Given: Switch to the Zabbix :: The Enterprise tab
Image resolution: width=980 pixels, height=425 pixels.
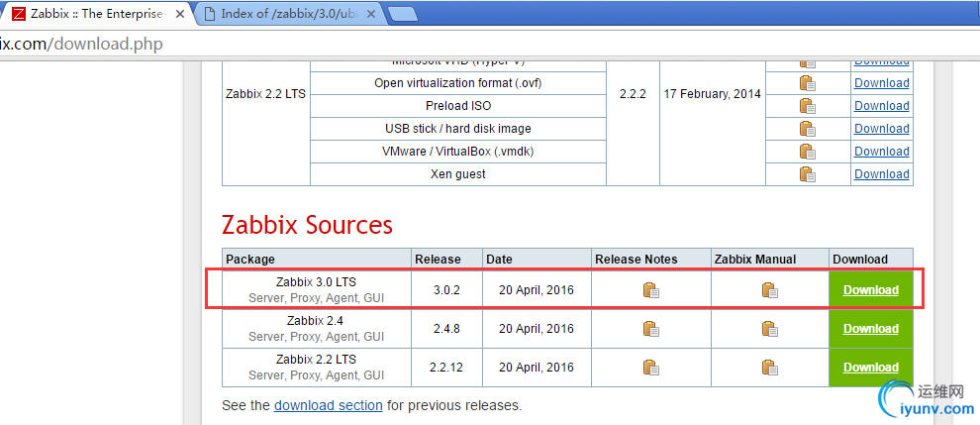Looking at the screenshot, I should coord(98,13).
